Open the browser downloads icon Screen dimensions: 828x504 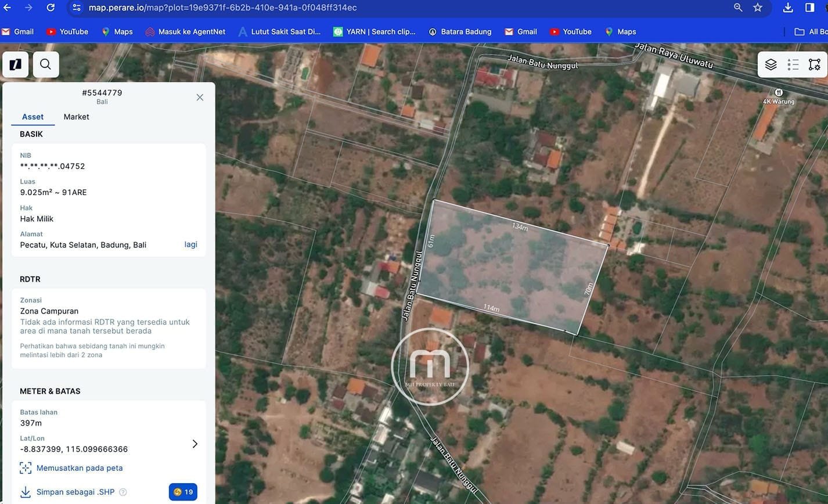[788, 8]
